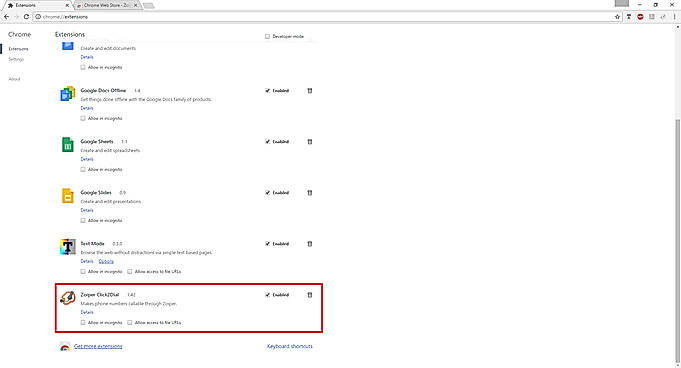Disable Zoiper Click2Dial via Enabled checkbox
The width and height of the screenshot is (681, 368).
coord(268,295)
